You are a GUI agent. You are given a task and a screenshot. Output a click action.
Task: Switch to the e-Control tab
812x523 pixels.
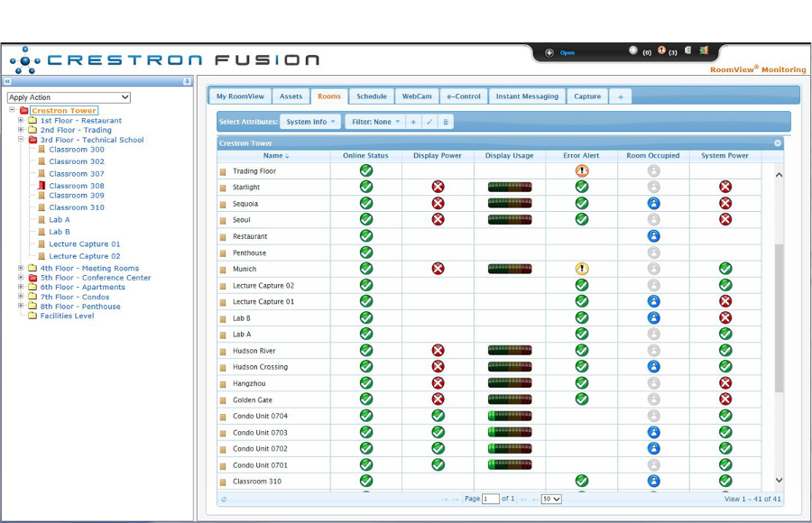(464, 96)
